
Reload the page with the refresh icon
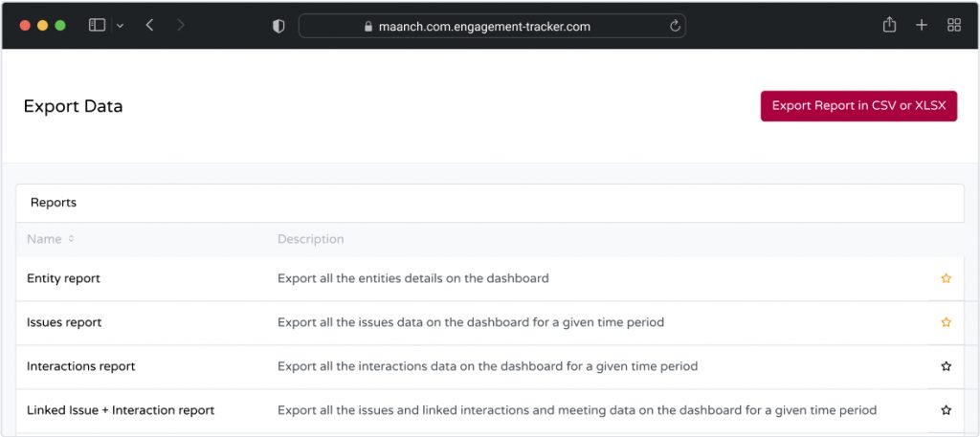675,26
